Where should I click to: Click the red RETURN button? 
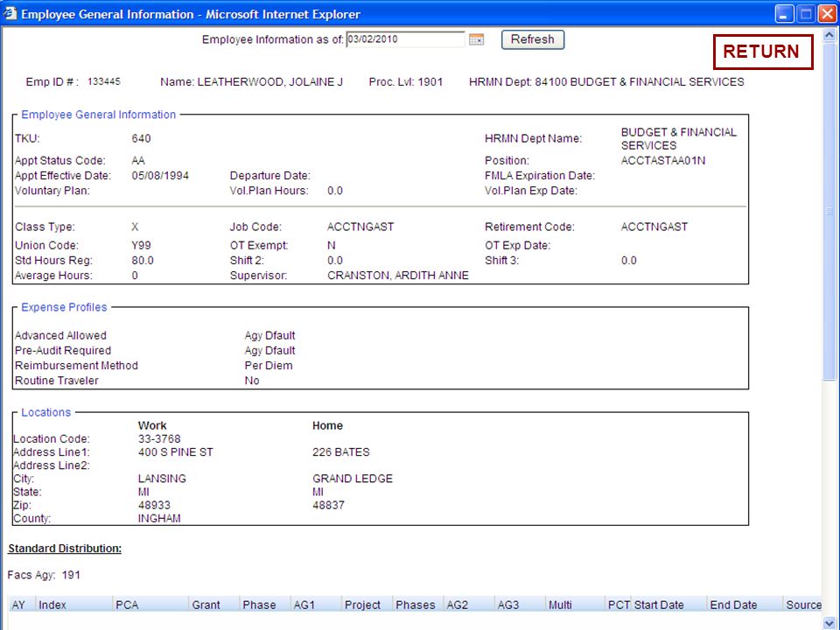[763, 52]
